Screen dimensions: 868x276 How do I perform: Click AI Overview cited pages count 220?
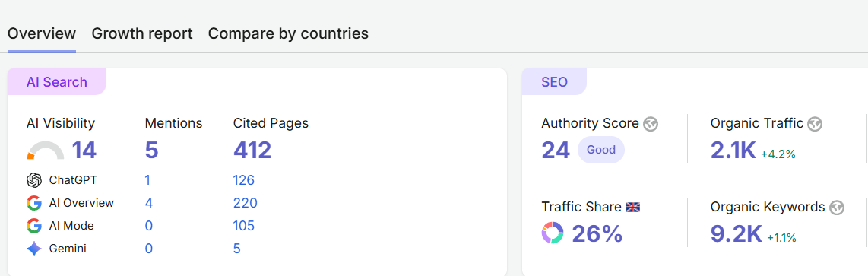click(x=246, y=203)
